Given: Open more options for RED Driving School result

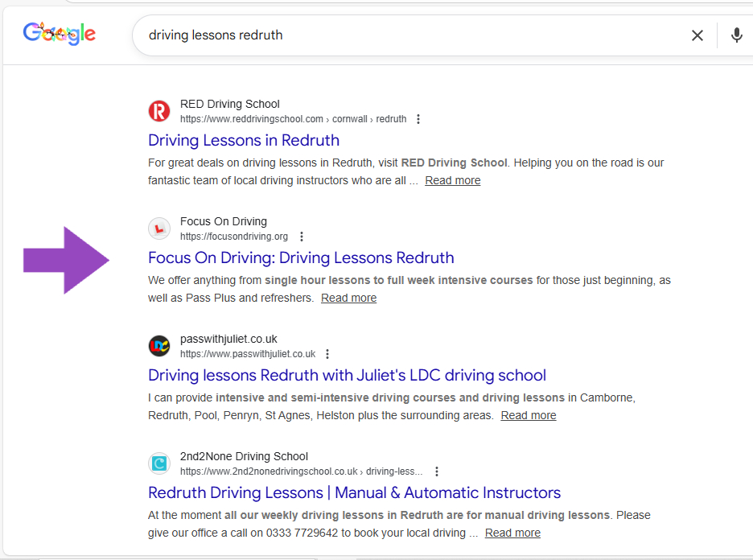Looking at the screenshot, I should coord(418,119).
